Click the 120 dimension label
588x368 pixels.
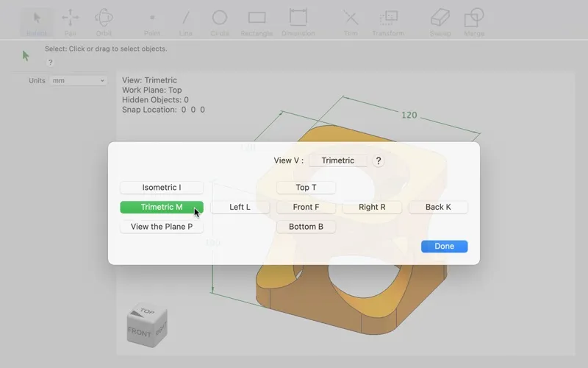(x=409, y=115)
